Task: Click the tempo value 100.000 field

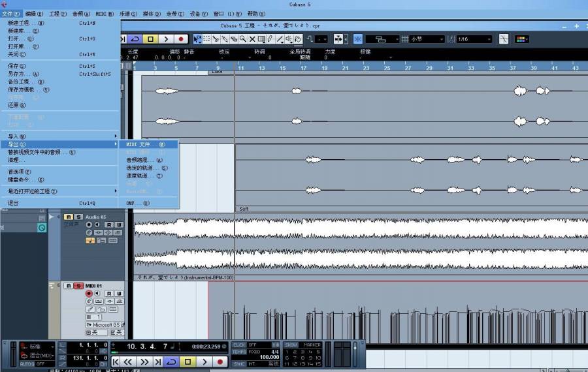Action: click(269, 357)
